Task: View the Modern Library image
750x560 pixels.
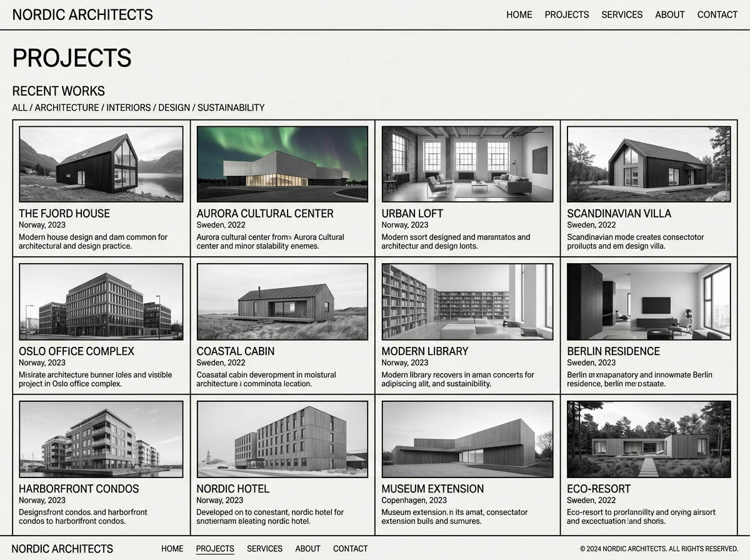Action: coord(467,302)
